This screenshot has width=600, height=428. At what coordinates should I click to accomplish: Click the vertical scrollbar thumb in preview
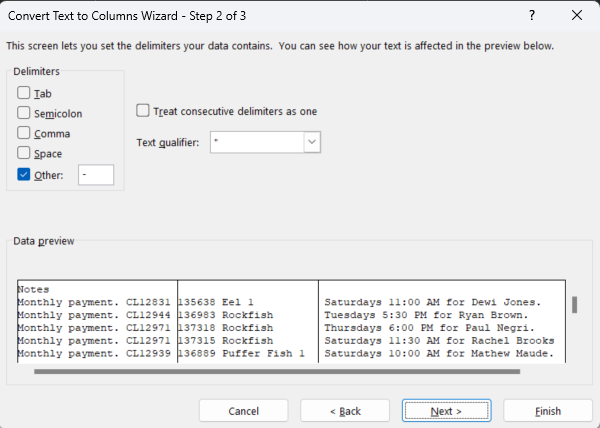point(574,305)
